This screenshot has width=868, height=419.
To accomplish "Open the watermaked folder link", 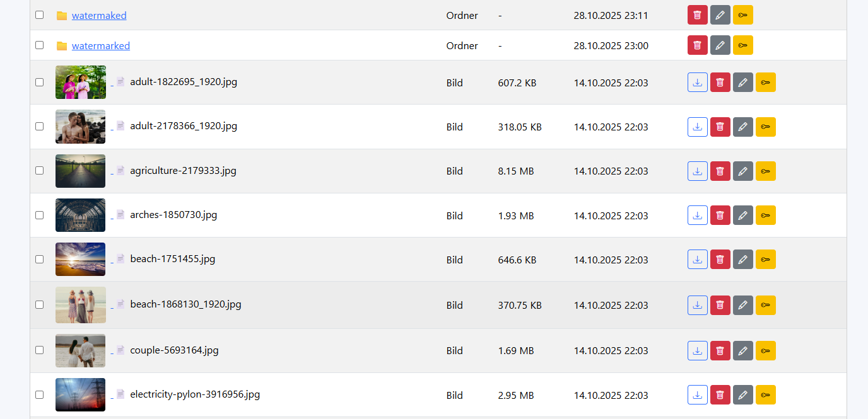I will [x=99, y=15].
